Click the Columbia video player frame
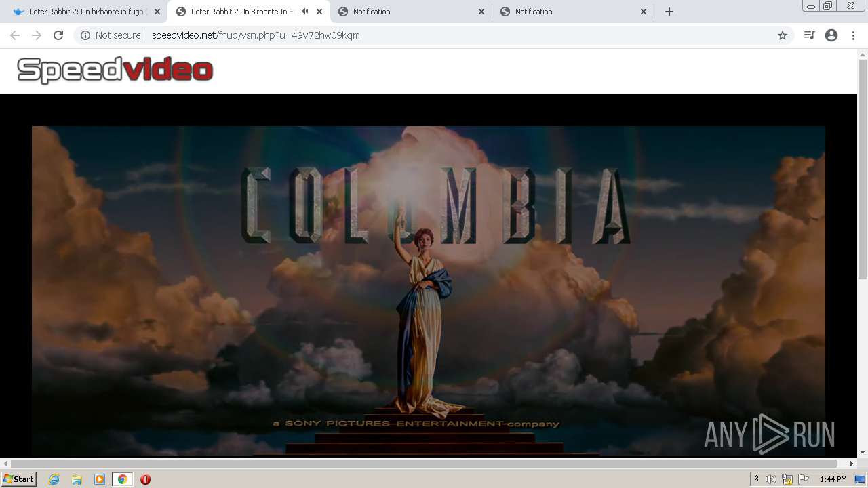 pos(429,290)
